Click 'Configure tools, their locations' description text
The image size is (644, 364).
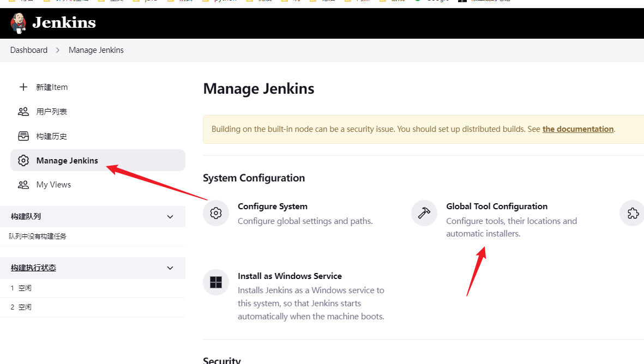511,227
